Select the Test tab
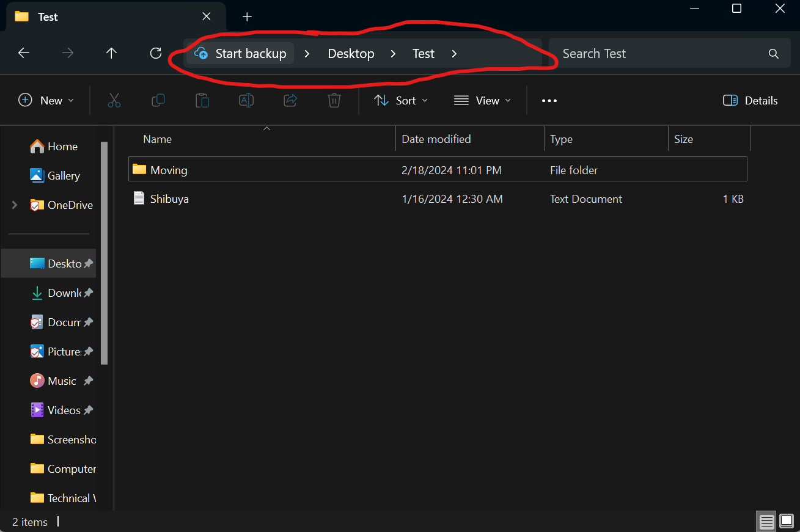The width and height of the screenshot is (800, 532). tap(116, 16)
